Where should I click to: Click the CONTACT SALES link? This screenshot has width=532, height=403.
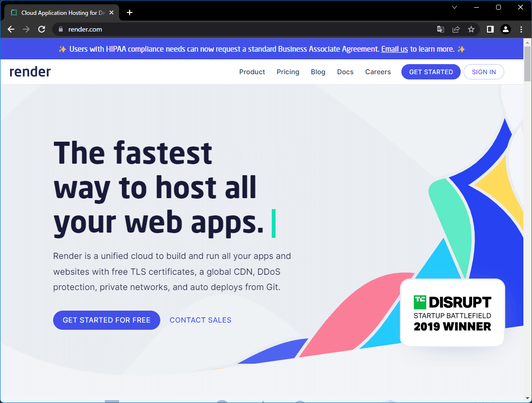[200, 320]
